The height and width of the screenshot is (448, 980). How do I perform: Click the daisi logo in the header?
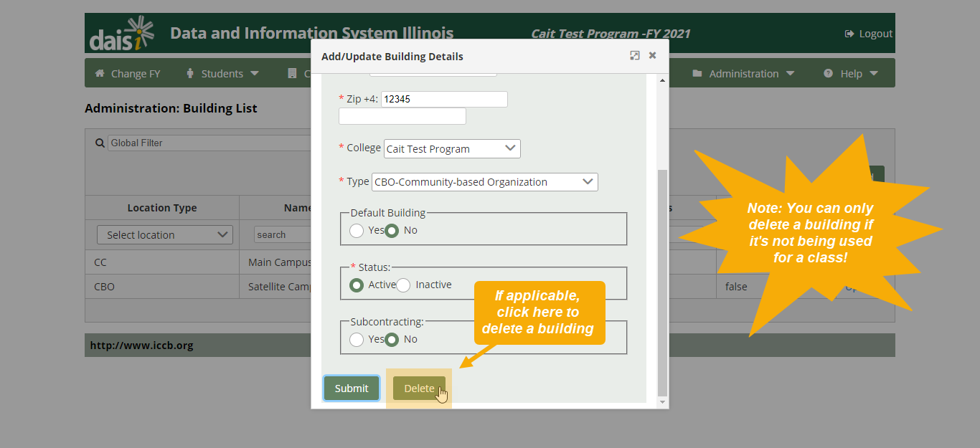121,32
